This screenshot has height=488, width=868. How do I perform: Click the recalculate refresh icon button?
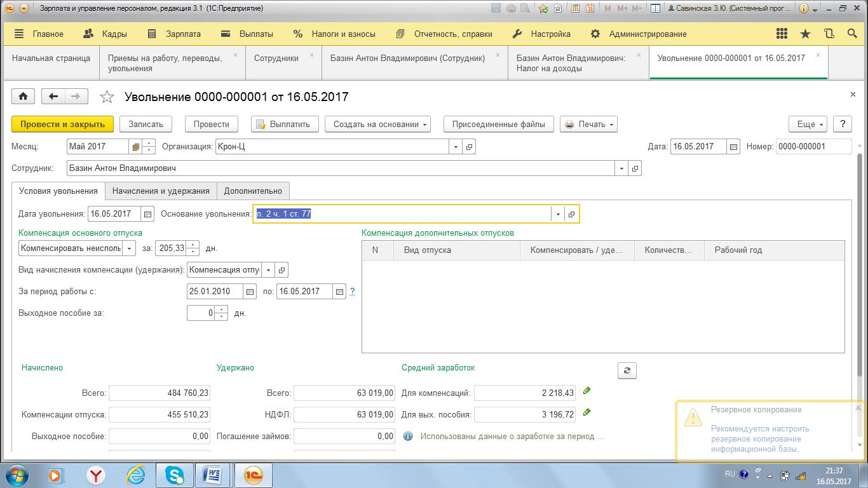[x=627, y=370]
